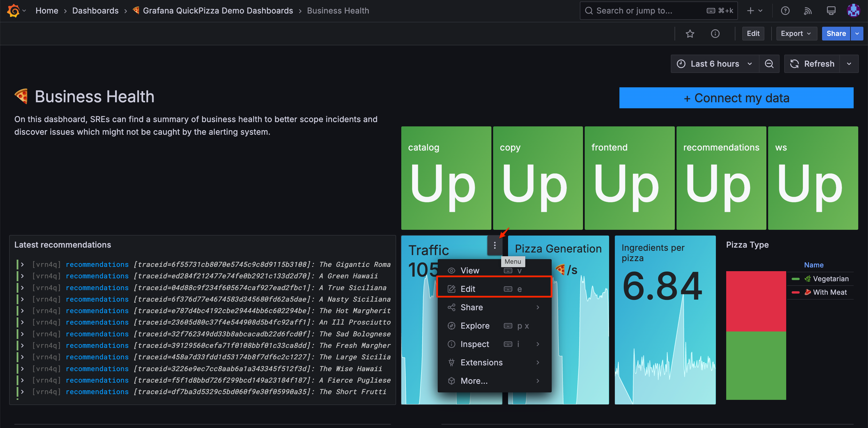868x428 pixels.
Task: Click the green Vegetarian bar segment
Action: pos(756,366)
